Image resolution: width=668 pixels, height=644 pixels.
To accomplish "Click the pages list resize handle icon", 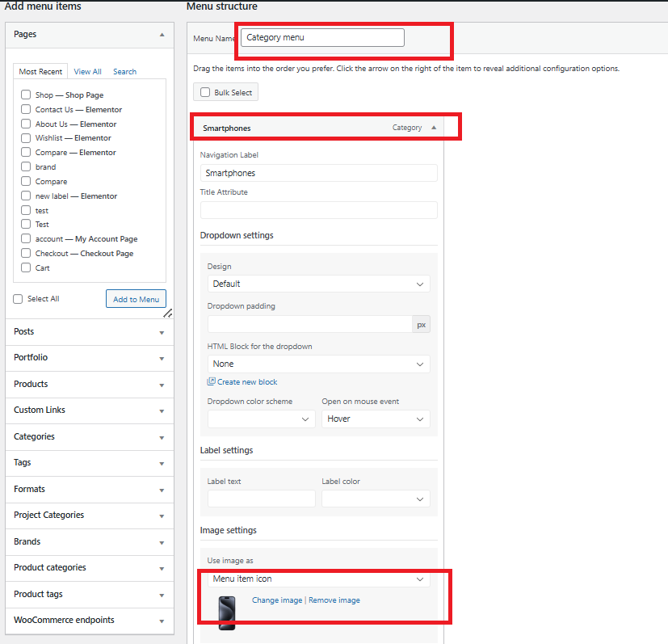I will click(168, 314).
